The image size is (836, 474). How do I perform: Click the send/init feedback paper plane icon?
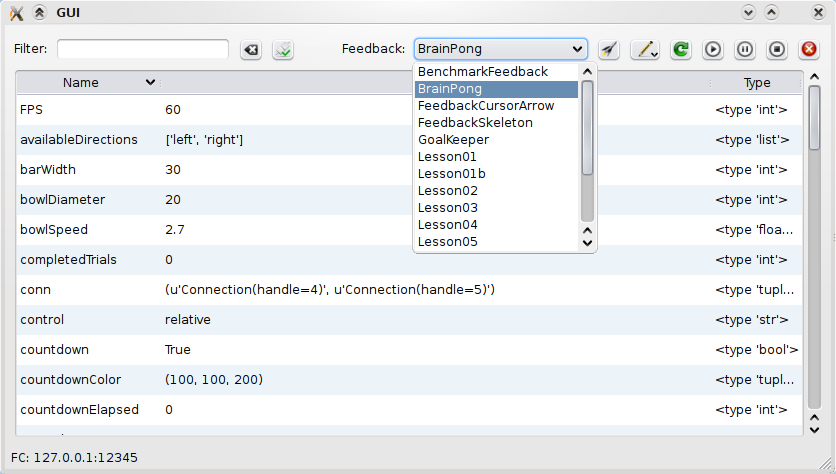[x=608, y=49]
